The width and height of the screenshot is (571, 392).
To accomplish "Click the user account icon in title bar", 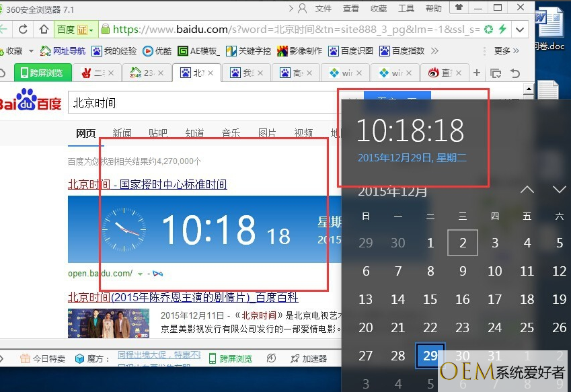I will click(x=302, y=8).
